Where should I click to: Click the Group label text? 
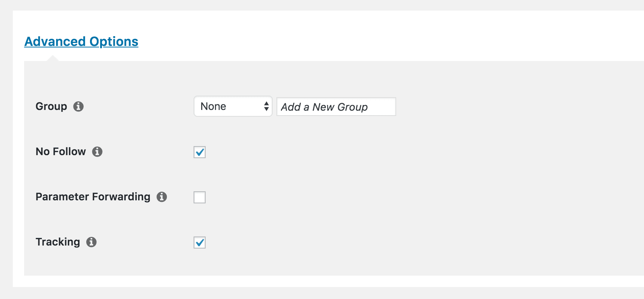tap(51, 107)
